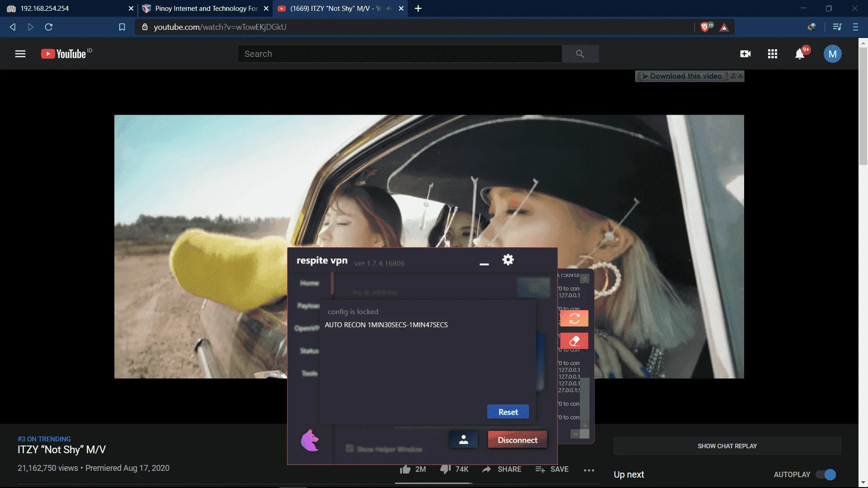This screenshot has height=488, width=868.
Task: Open the account profile button beside Disconnect
Action: tap(463, 440)
